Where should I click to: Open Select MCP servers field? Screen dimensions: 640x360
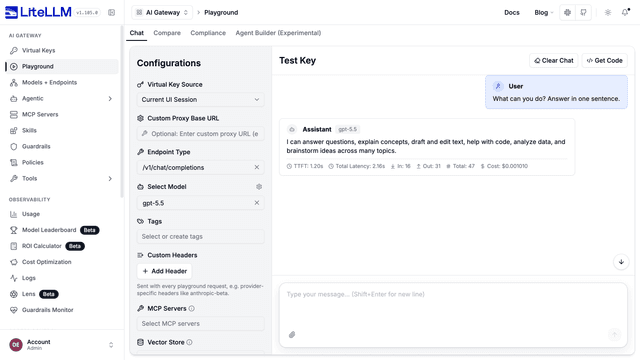[x=200, y=324]
